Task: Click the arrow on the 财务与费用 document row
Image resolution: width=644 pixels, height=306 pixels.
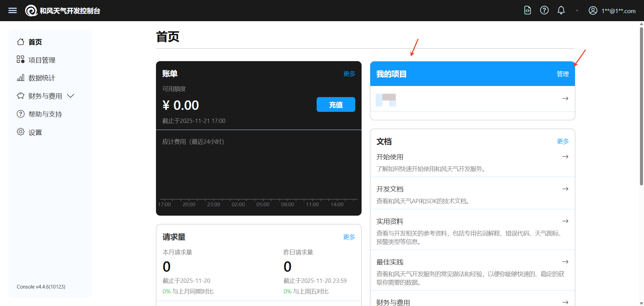Action: (x=565, y=302)
